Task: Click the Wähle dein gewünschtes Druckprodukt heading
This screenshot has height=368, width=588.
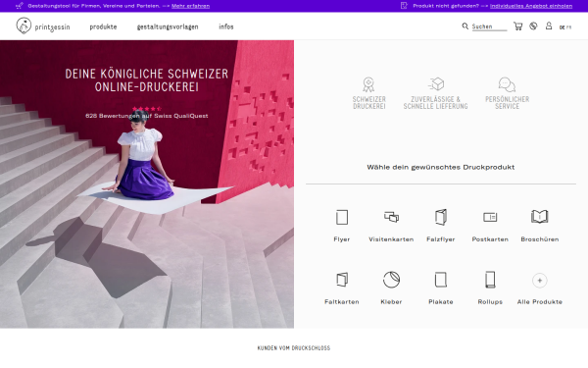Action: [441, 167]
